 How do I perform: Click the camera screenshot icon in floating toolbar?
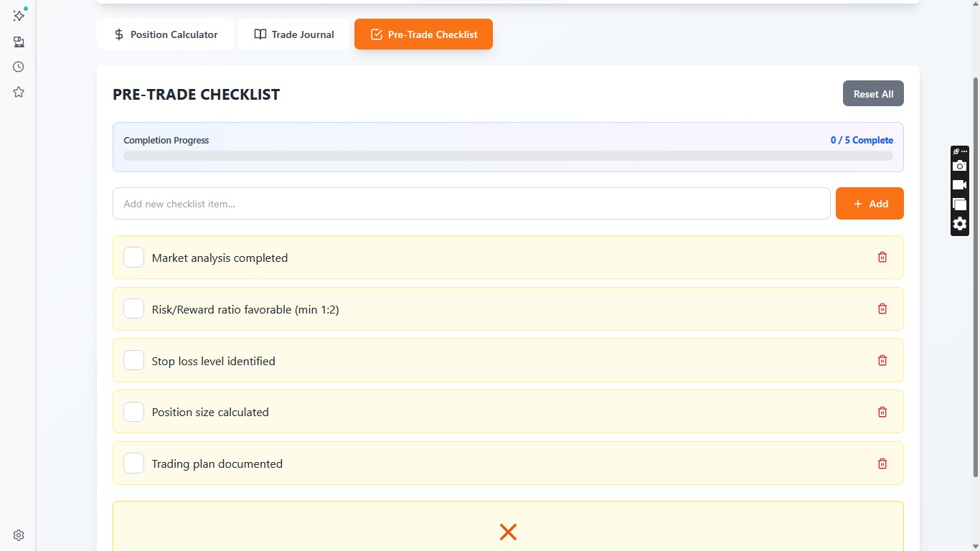coord(959,166)
